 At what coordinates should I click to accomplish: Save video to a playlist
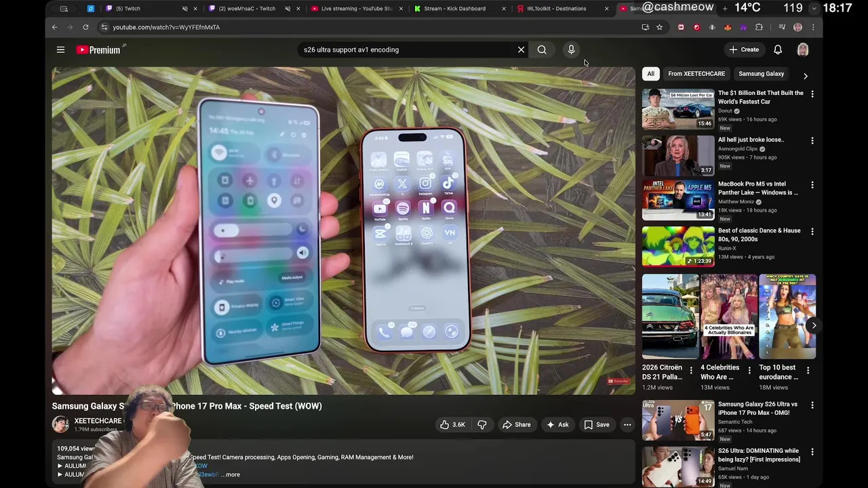click(597, 425)
